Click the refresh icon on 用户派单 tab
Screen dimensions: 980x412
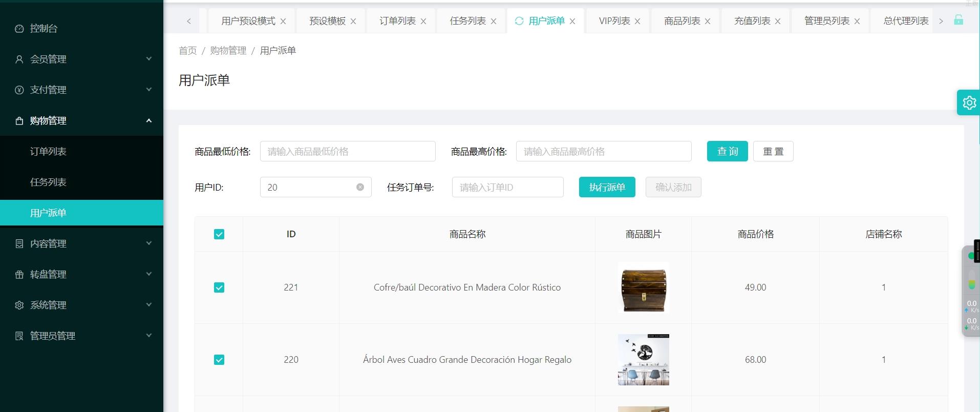pyautogui.click(x=519, y=21)
